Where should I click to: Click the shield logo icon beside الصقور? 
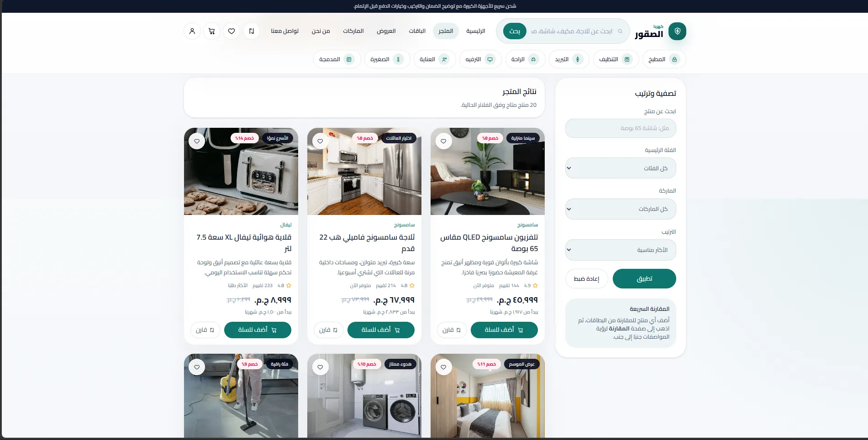[677, 31]
